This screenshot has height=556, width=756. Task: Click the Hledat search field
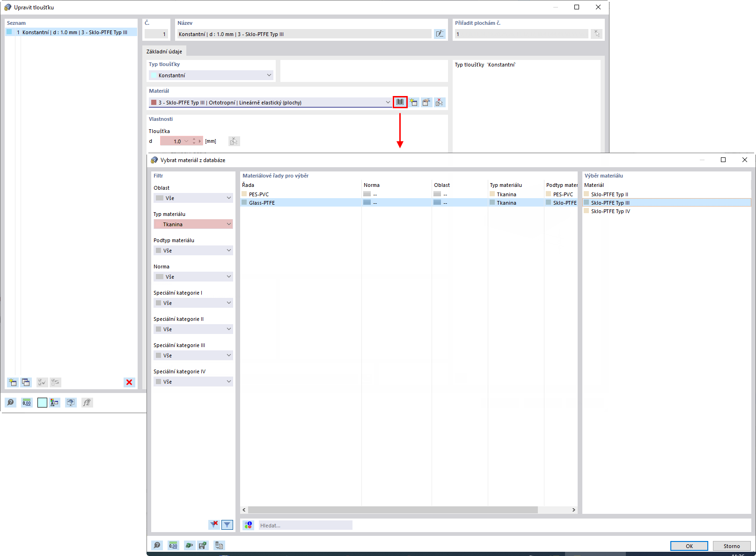pos(305,526)
